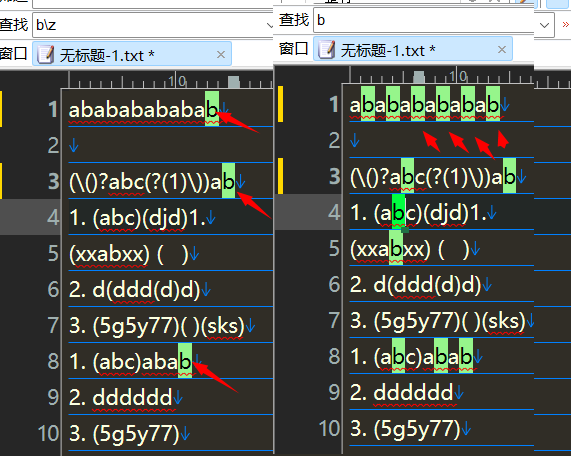Click the (\()?abc(?(1)\))ab line in right window

pyautogui.click(x=433, y=177)
